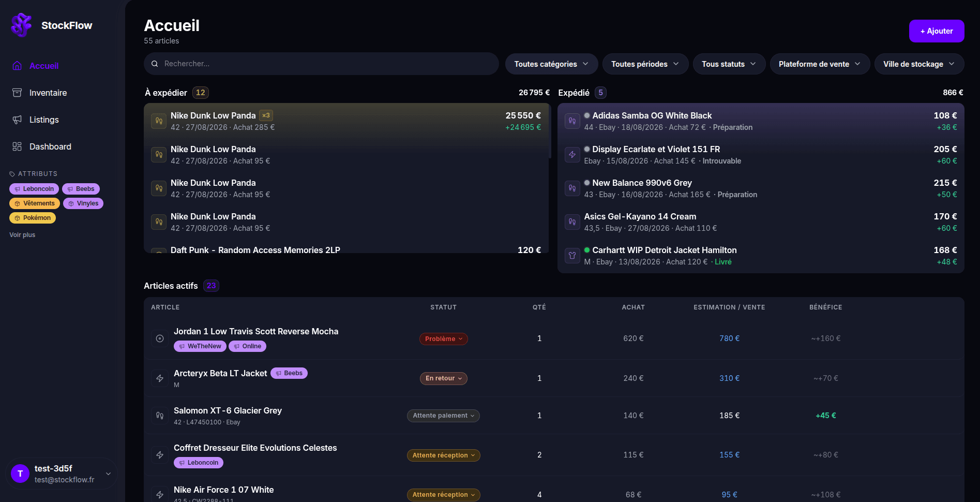Click the Carhartt WIP Detroit Jacket Hamilton title
Screen dimensions: 980x502
[665, 250]
